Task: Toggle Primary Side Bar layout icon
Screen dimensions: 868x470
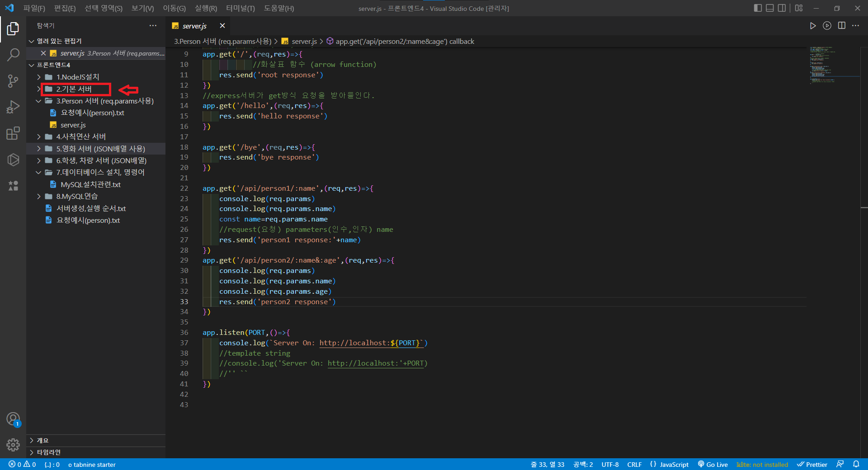Action: pyautogui.click(x=758, y=8)
